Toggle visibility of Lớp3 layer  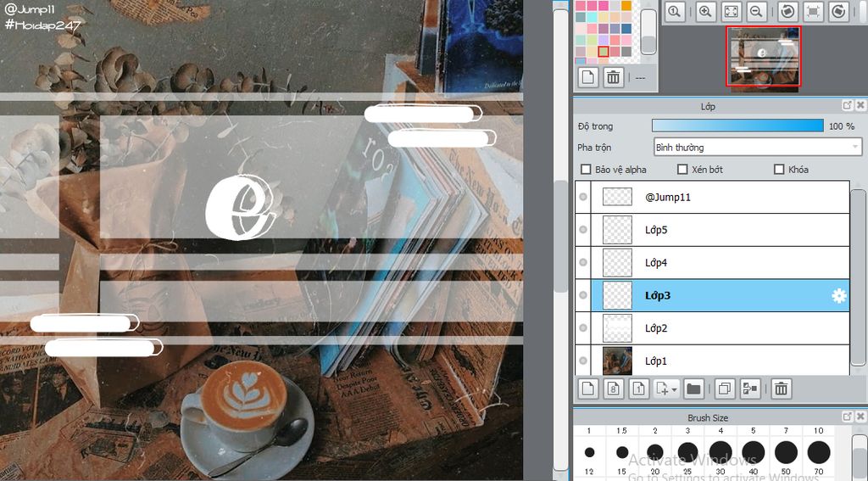[x=583, y=295]
